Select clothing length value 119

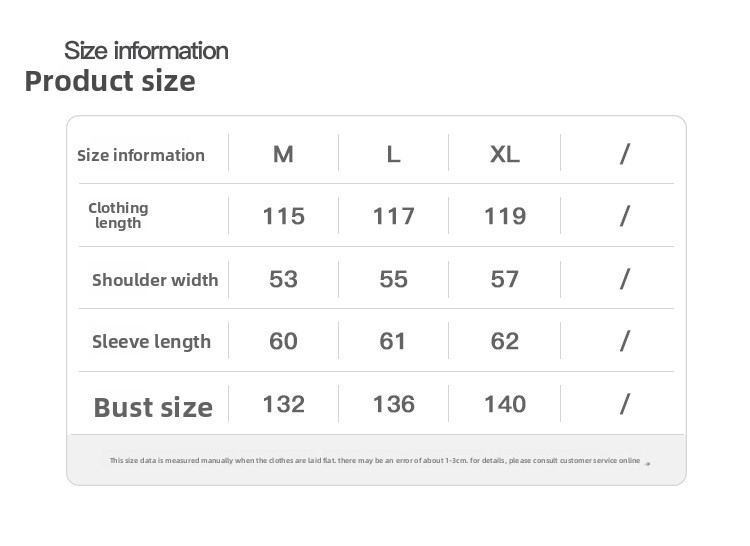[x=504, y=216]
